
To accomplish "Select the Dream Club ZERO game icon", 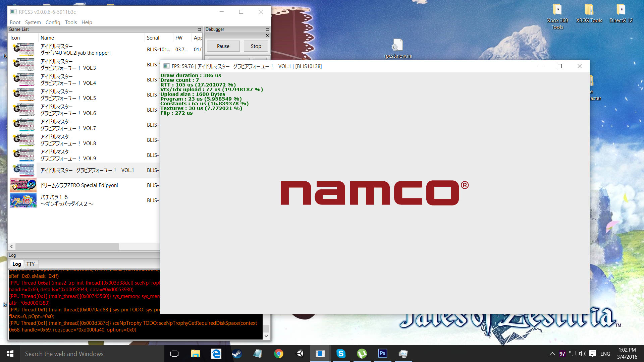I will (23, 185).
